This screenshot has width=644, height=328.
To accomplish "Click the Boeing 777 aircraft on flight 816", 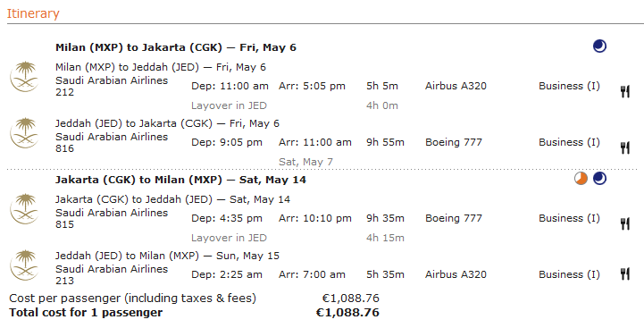I will click(454, 142).
